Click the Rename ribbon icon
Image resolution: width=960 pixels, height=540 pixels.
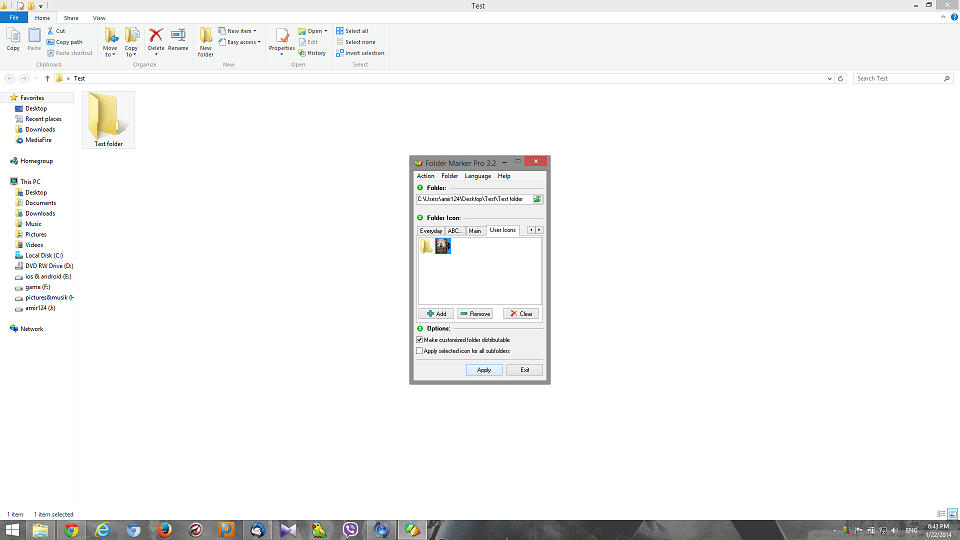[x=178, y=40]
